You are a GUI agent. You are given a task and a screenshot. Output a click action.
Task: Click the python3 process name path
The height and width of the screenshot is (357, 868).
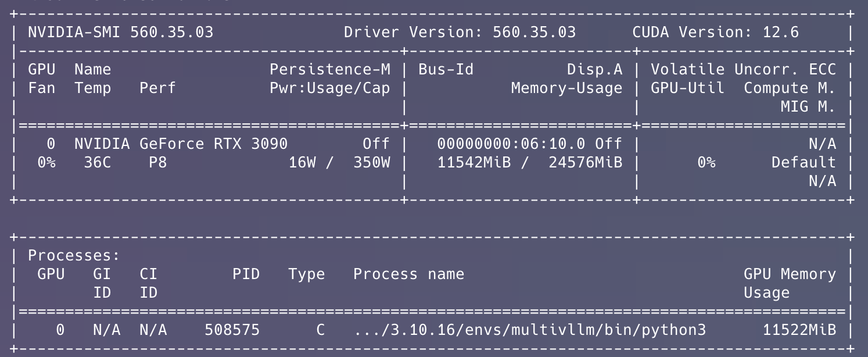pos(529,330)
